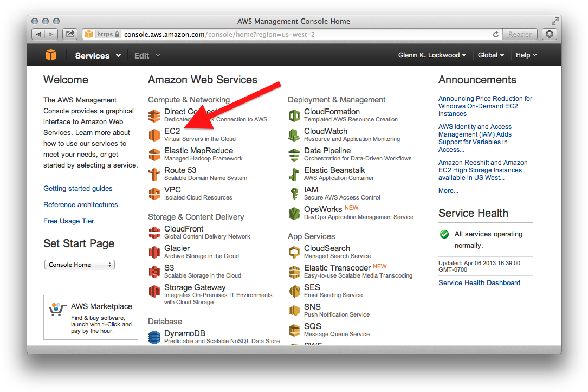This screenshot has height=392, width=588.
Task: Click the CloudFormation icon
Action: click(x=294, y=115)
